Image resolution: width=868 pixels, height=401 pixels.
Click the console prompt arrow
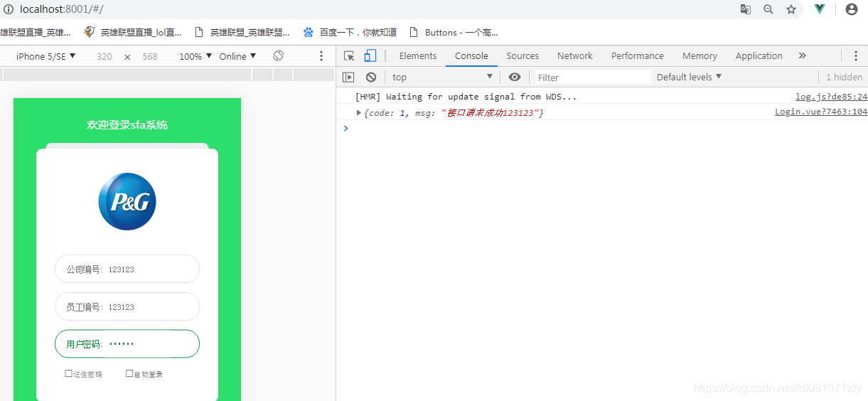click(345, 128)
